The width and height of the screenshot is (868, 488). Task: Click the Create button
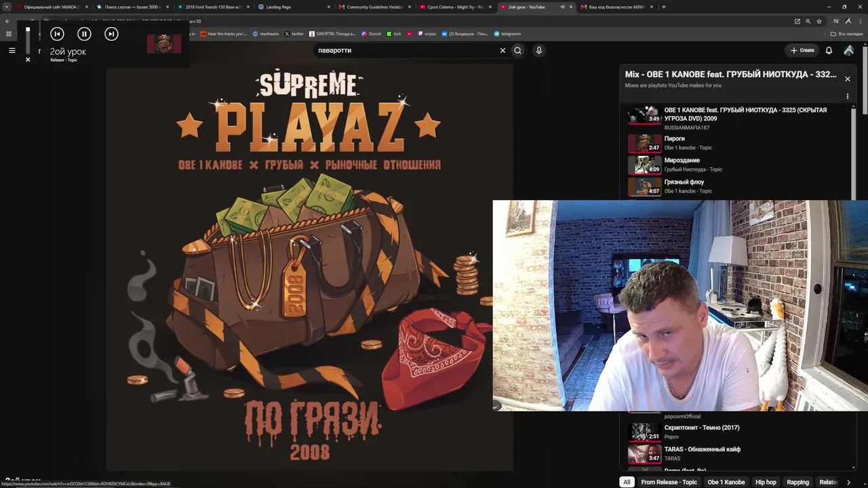pyautogui.click(x=802, y=50)
